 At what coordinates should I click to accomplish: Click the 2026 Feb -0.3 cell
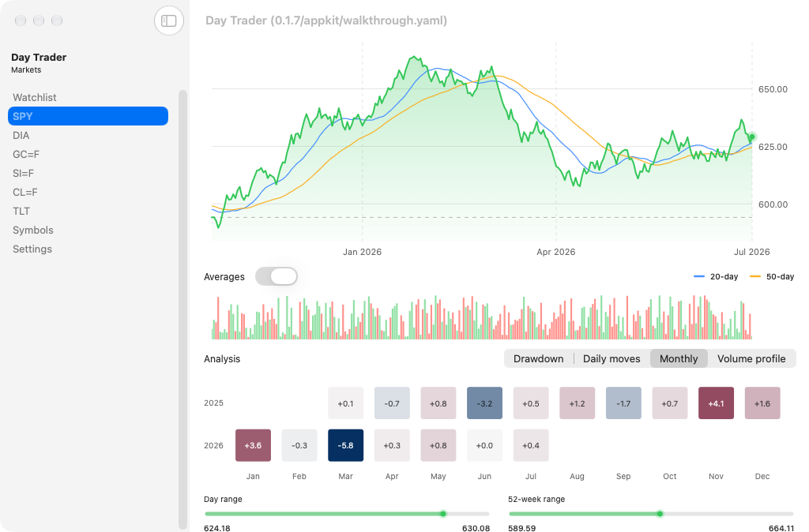pyautogui.click(x=299, y=445)
